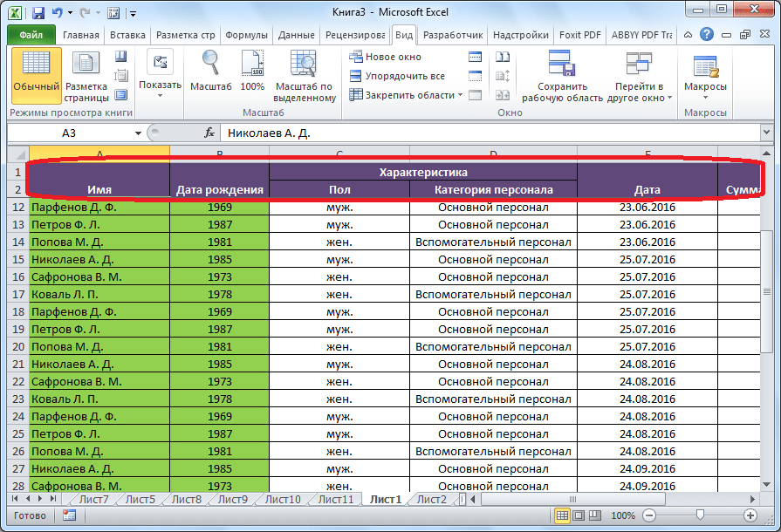
Task: Switch to Page Layout view in status bar
Action: pyautogui.click(x=580, y=515)
